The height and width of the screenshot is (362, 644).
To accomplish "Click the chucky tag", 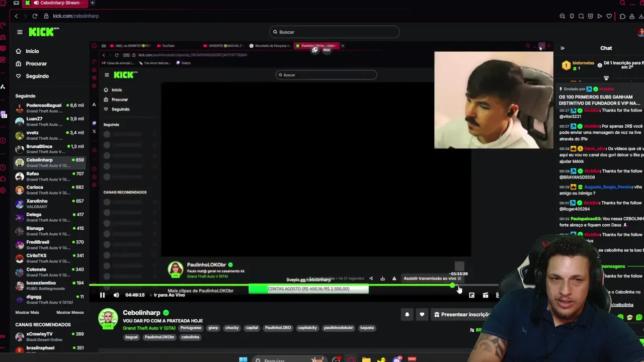I will tap(232, 328).
